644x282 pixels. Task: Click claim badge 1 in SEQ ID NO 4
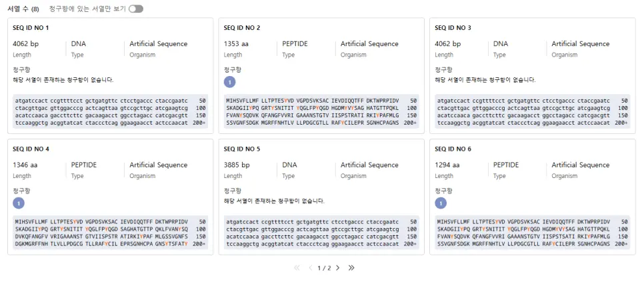tap(19, 203)
